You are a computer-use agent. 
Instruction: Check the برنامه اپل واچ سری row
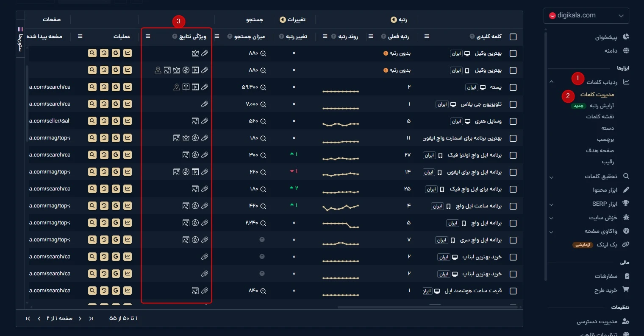pyautogui.click(x=513, y=240)
